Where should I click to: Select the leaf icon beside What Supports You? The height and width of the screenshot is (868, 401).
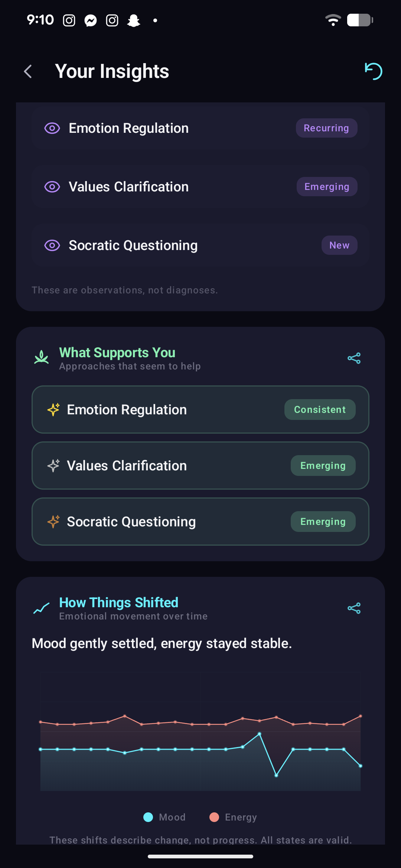[41, 357]
